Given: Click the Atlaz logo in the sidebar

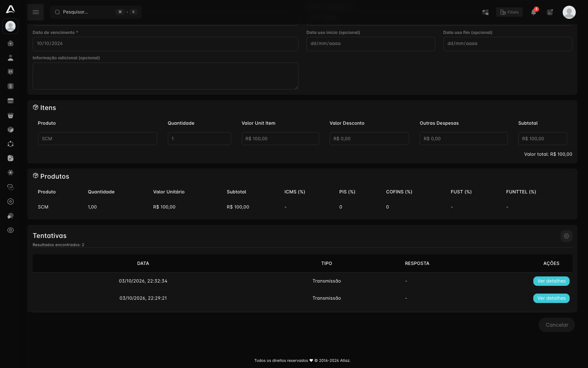Looking at the screenshot, I should point(11,9).
